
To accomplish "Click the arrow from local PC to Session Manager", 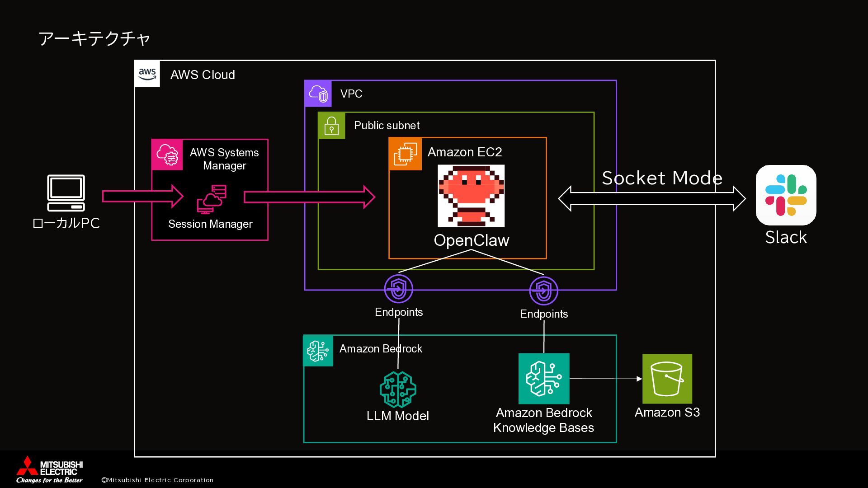I will pos(142,196).
